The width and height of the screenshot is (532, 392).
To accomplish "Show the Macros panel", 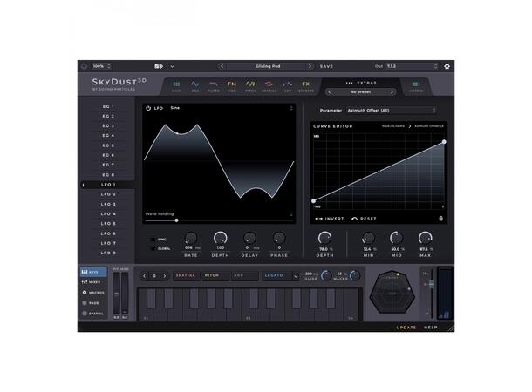I will (93, 293).
